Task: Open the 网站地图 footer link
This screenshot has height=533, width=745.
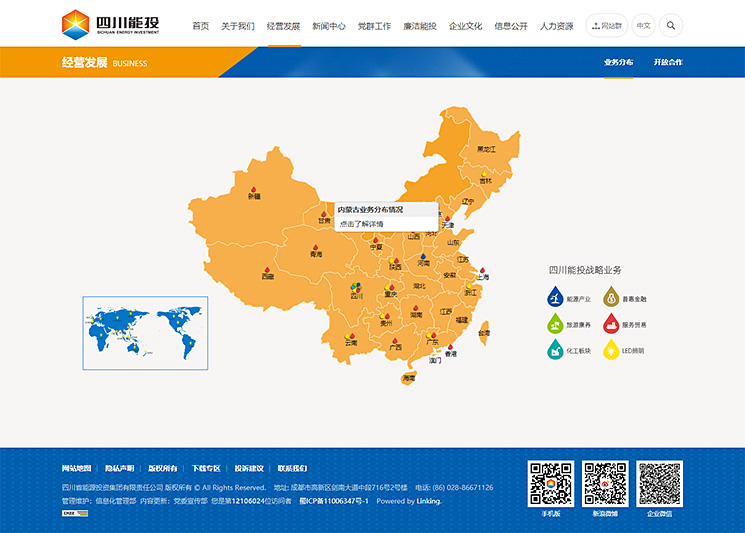Action: [76, 468]
